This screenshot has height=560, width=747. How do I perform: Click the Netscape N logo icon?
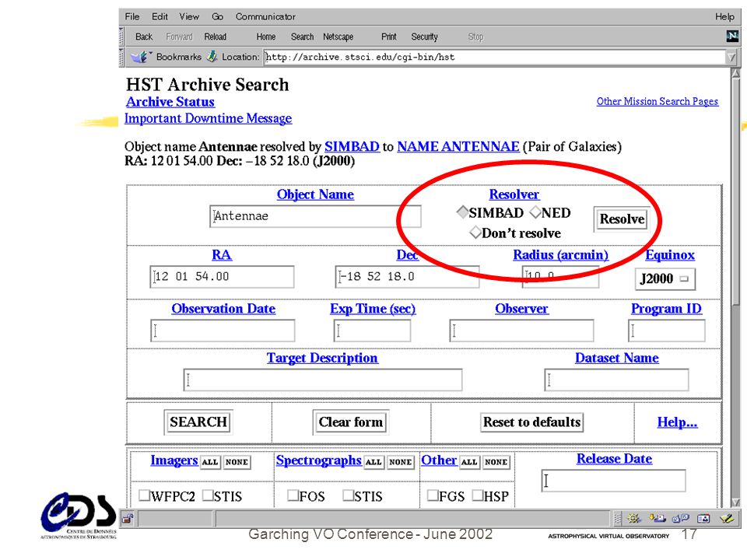pyautogui.click(x=732, y=36)
